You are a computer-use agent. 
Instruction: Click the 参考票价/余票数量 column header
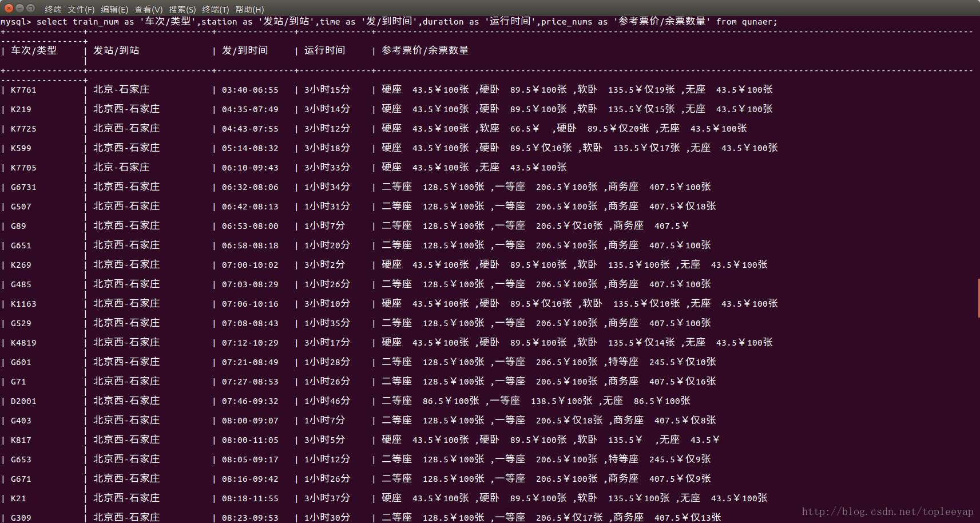coord(425,50)
